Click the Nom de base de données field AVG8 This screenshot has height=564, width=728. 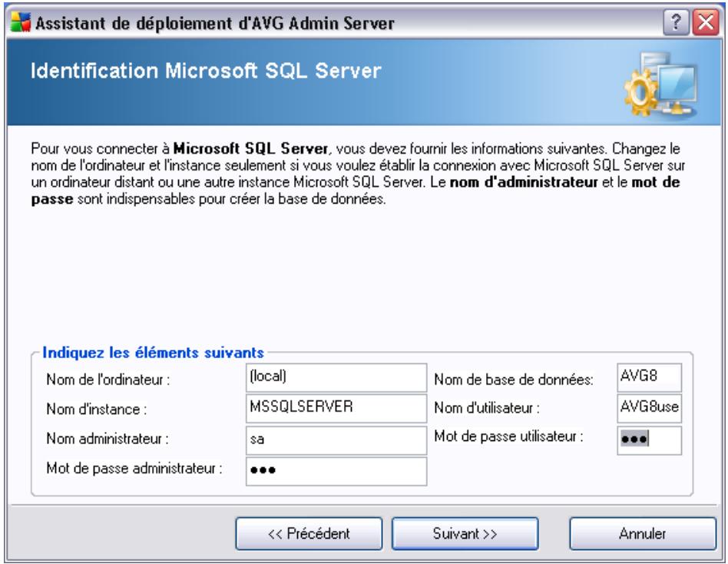[649, 377]
